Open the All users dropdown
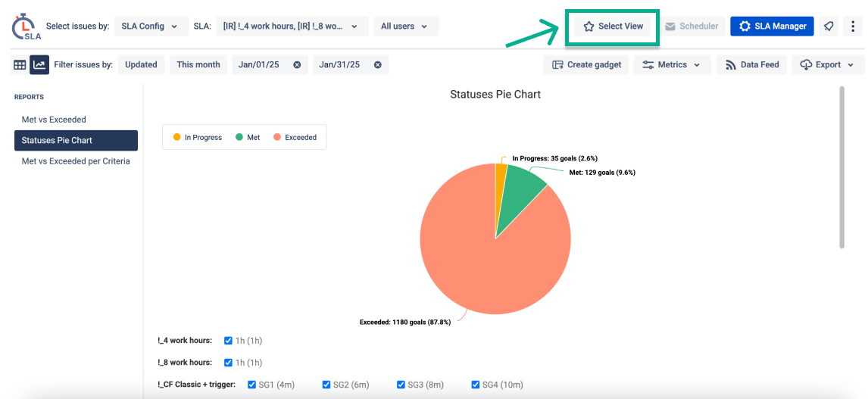868x399 pixels. tap(405, 26)
